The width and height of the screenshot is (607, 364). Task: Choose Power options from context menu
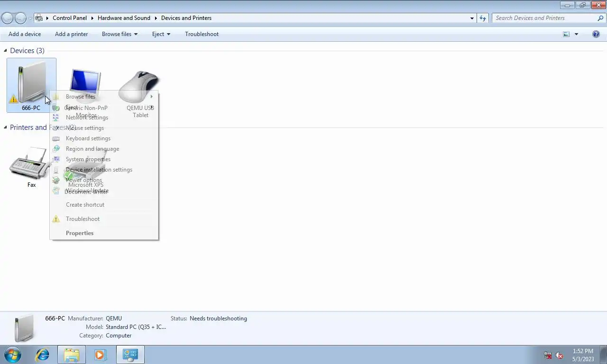coord(104,180)
